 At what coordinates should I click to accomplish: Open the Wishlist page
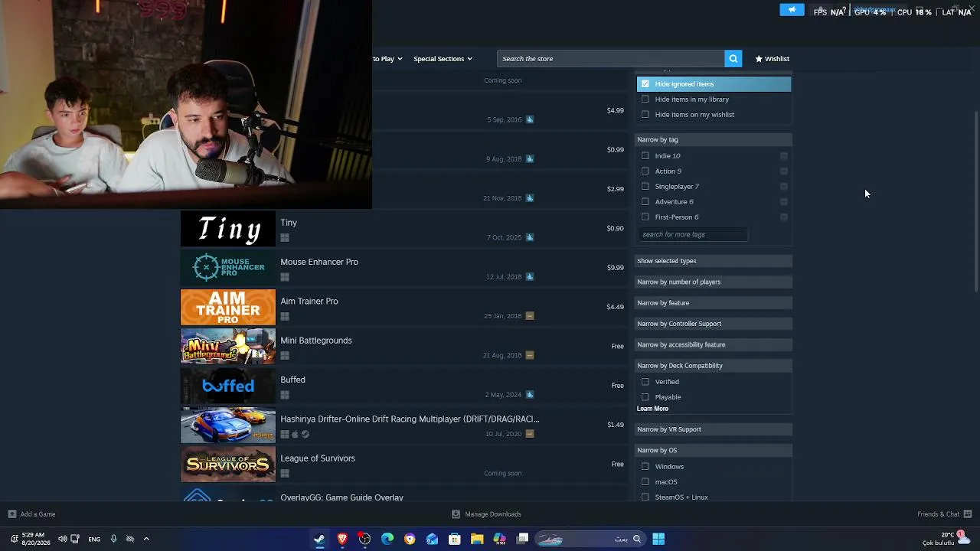click(x=772, y=59)
